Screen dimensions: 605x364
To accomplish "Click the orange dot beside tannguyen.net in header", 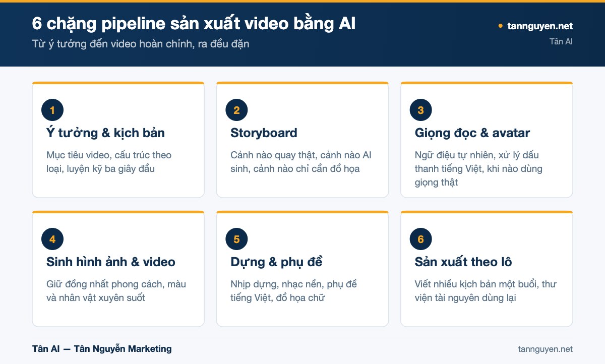I will coord(501,26).
